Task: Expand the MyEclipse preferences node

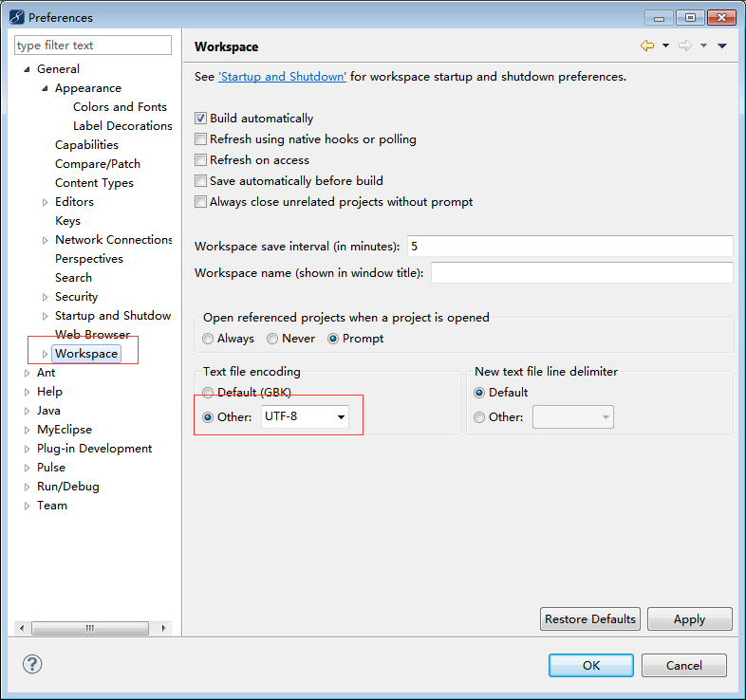Action: click(28, 431)
